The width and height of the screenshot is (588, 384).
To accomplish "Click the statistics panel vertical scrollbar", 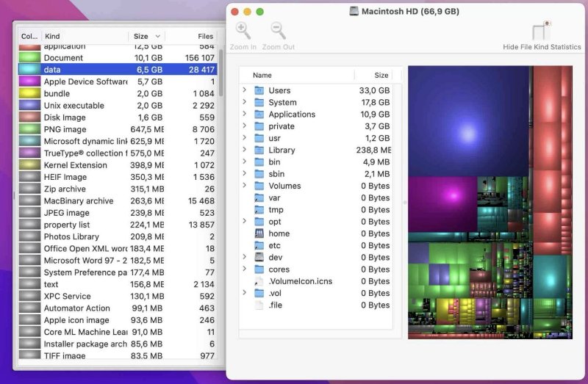I will point(221,72).
